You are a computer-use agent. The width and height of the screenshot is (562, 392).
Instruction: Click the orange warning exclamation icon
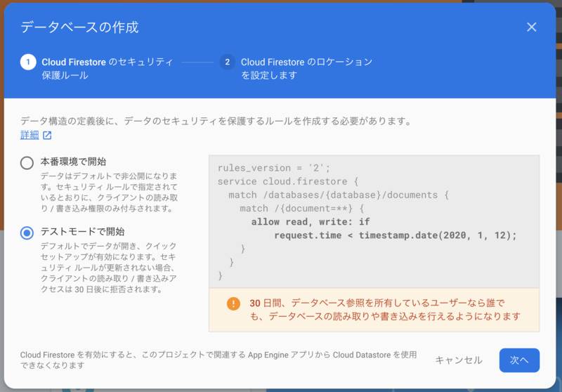click(233, 303)
